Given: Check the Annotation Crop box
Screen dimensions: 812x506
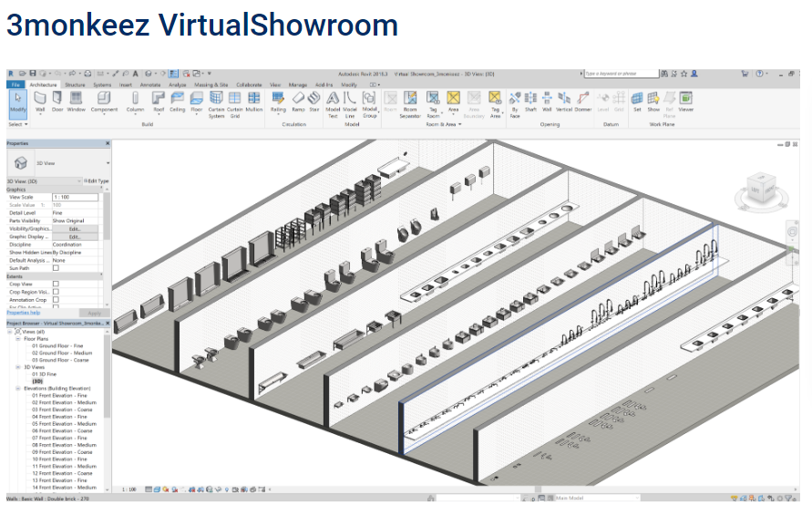Looking at the screenshot, I should [56, 299].
